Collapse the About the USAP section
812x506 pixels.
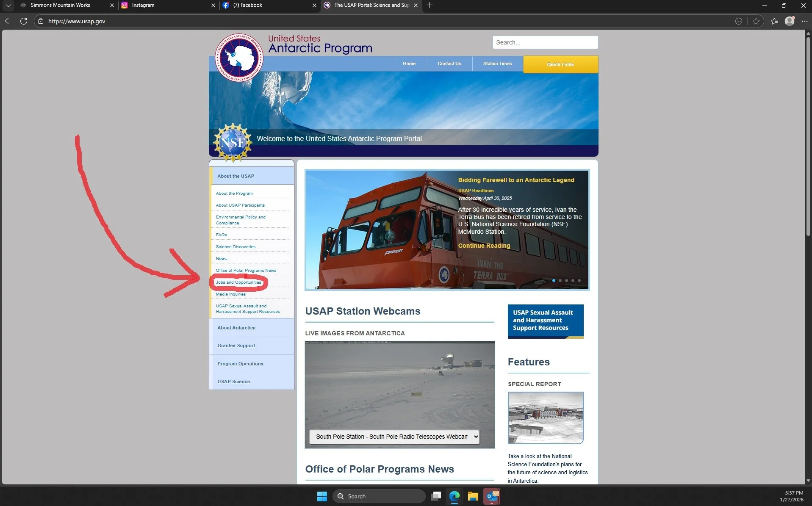point(252,176)
